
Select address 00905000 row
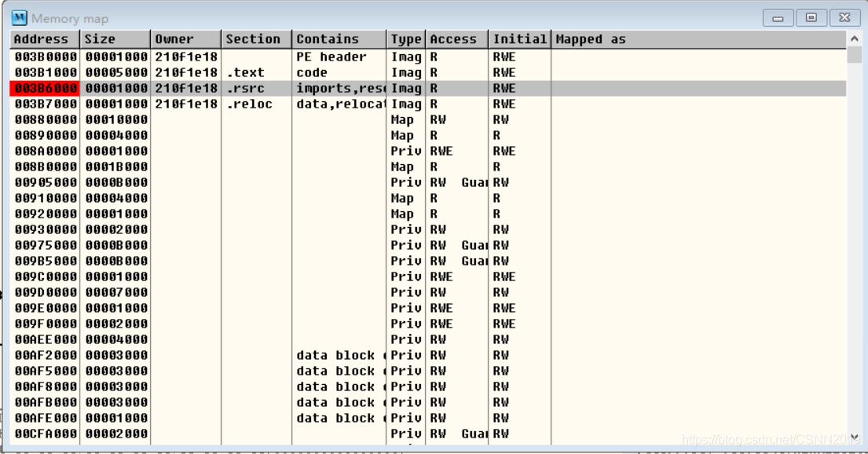click(428, 183)
